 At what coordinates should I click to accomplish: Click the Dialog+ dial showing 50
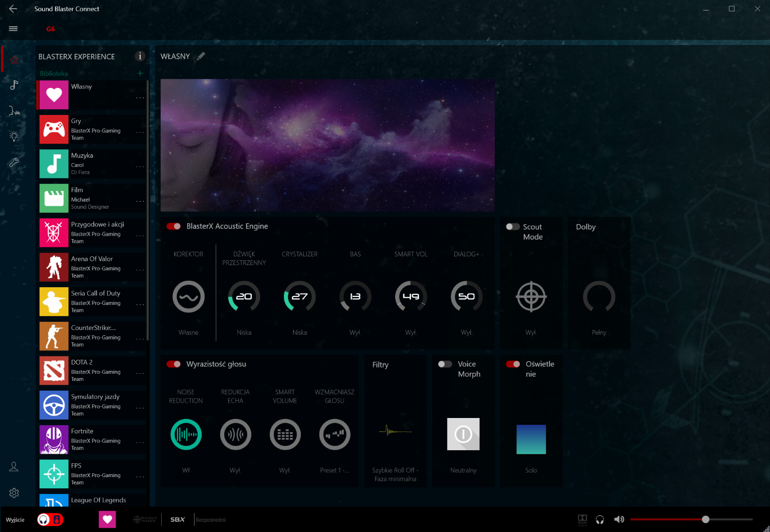[x=466, y=297]
